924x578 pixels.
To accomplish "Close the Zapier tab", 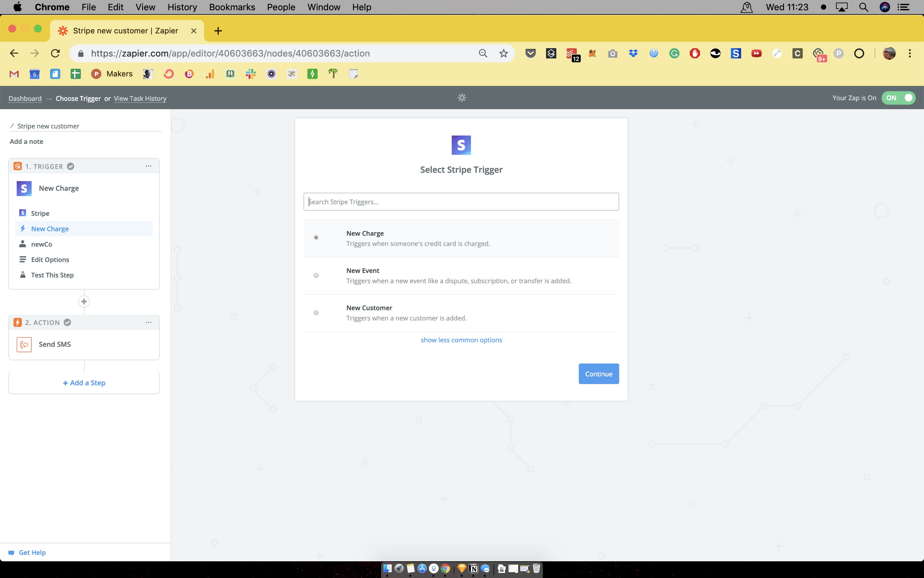I will [193, 31].
